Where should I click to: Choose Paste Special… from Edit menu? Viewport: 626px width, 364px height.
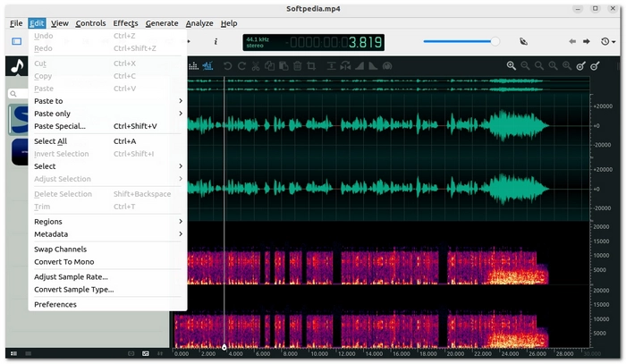pos(107,126)
